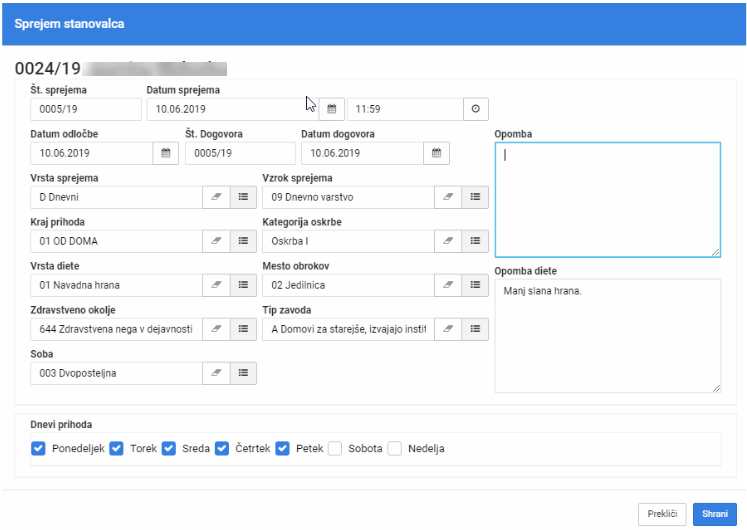Click the '003 Dvoposteljna' field
Image resolution: width=747 pixels, height=530 pixels.
click(116, 373)
